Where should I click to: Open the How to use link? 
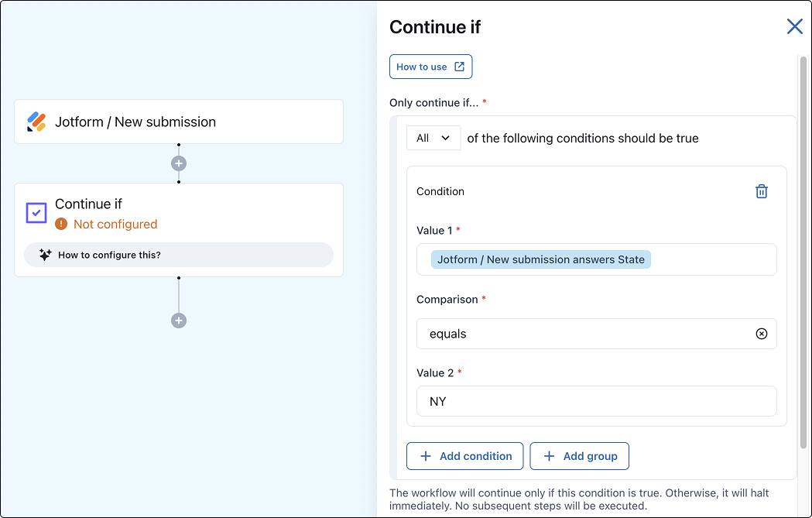coord(431,67)
